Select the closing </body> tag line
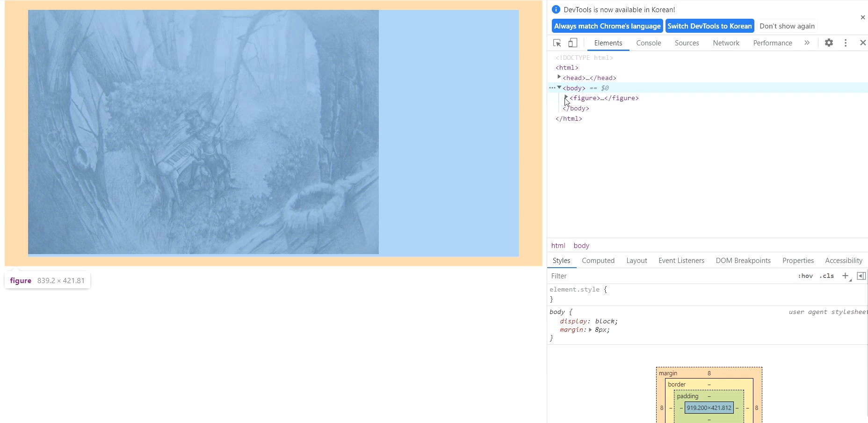The width and height of the screenshot is (868, 423). (576, 109)
